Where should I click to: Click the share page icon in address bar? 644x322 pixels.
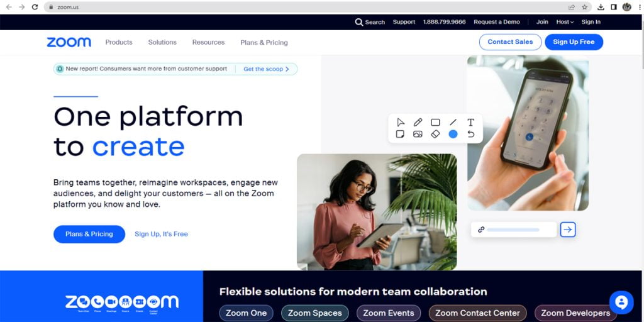click(571, 7)
